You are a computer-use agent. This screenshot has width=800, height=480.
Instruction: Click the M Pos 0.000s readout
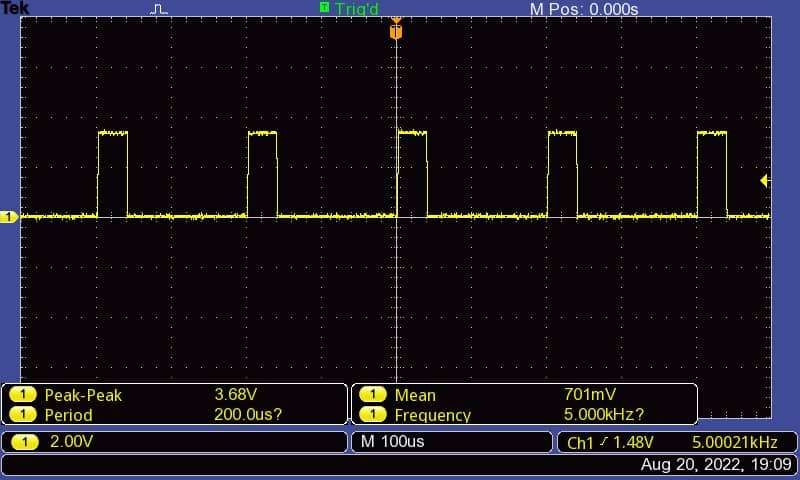[x=583, y=9]
